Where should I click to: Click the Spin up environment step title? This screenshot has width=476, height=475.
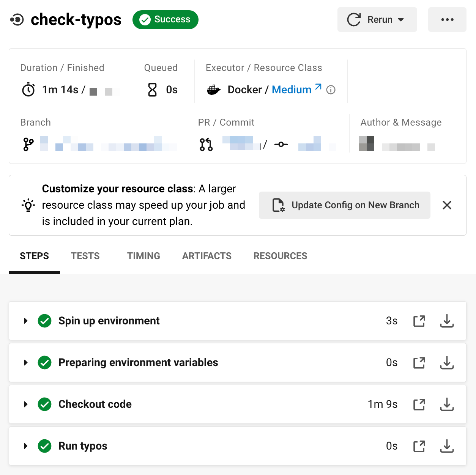tap(109, 321)
